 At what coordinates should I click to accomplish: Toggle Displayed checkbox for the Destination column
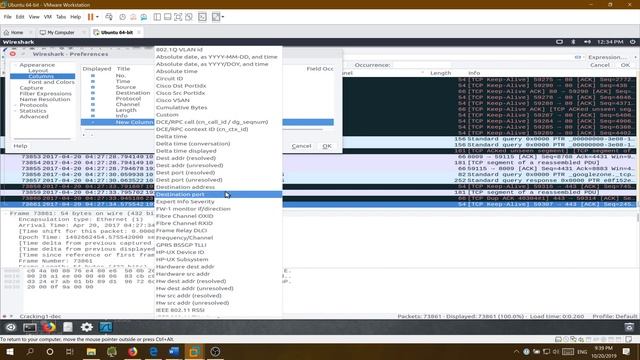[x=93, y=93]
